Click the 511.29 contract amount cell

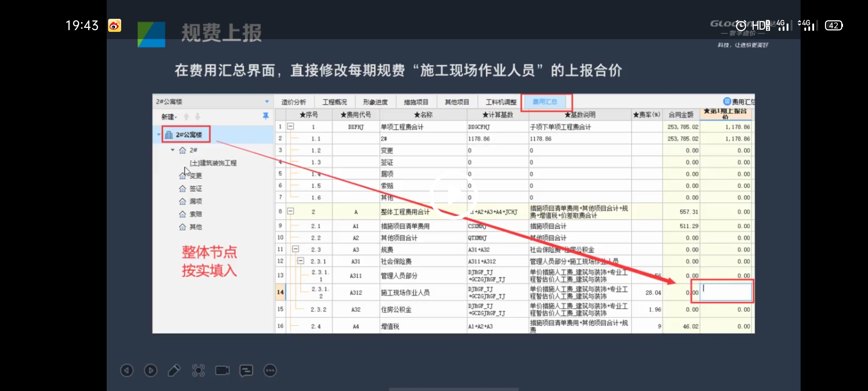point(681,226)
